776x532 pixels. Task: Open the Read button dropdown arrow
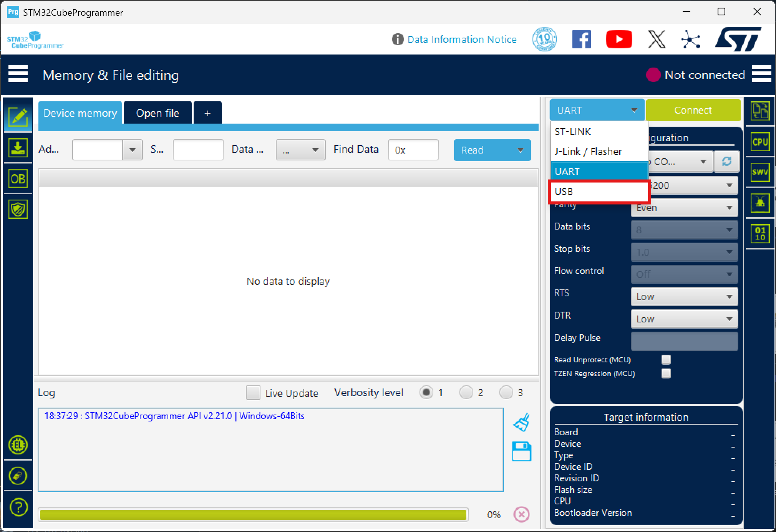(x=521, y=150)
